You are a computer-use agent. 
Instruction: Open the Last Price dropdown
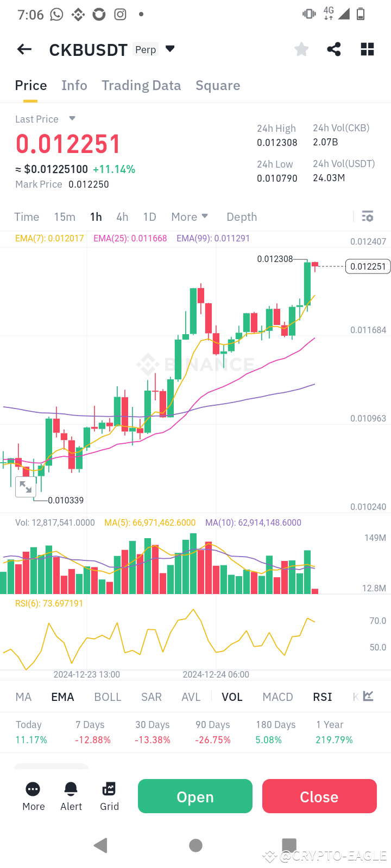click(x=72, y=119)
